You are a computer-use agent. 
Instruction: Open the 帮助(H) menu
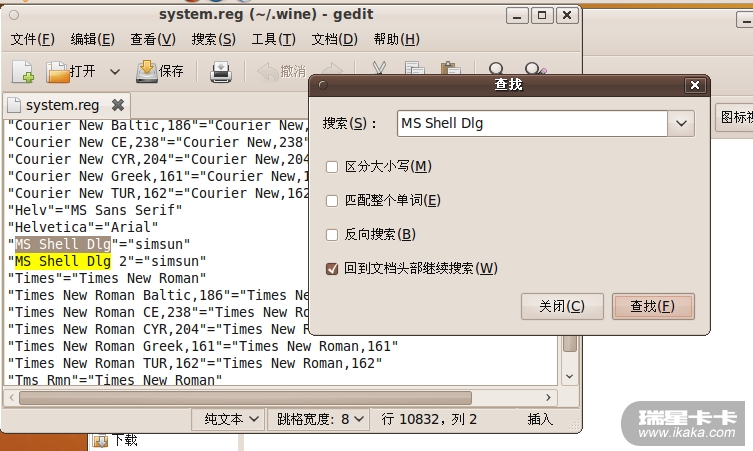396,39
